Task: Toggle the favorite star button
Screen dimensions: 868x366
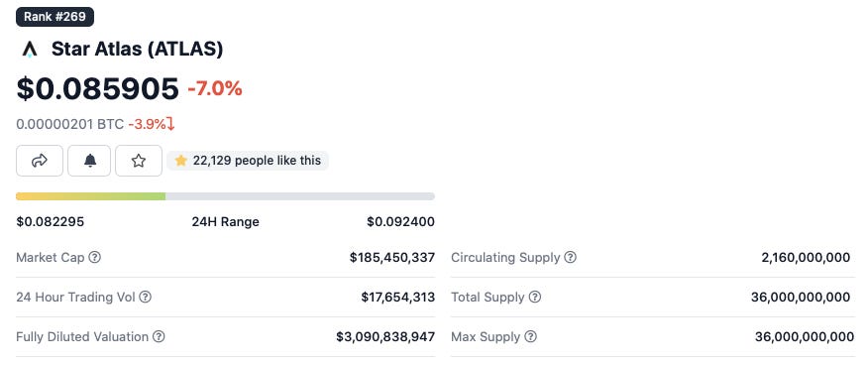Action: coord(139,161)
